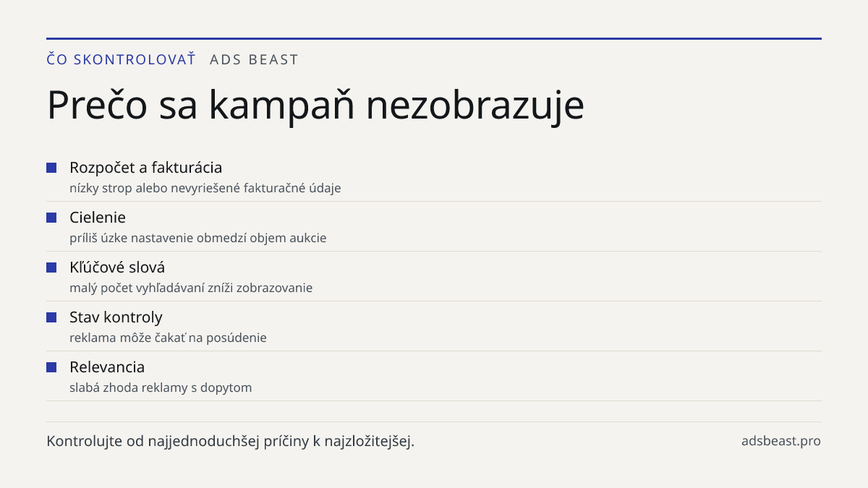Click the 'ČO SKONTROLOVAŤ' label
This screenshot has width=868, height=488.
[121, 59]
